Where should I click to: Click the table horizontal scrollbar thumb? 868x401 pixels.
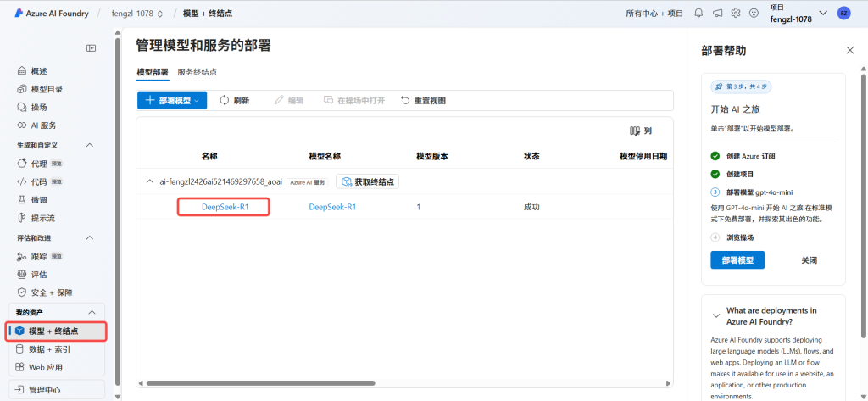point(261,382)
